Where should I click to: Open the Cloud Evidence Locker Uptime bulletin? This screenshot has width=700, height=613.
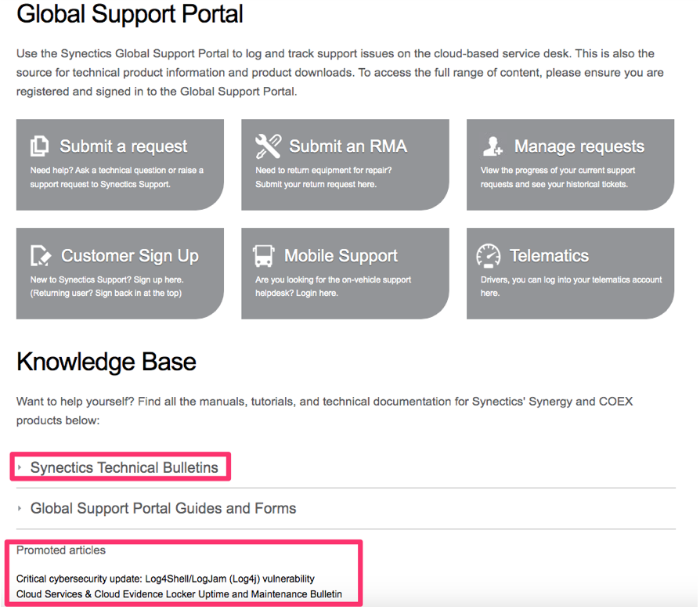pyautogui.click(x=179, y=594)
